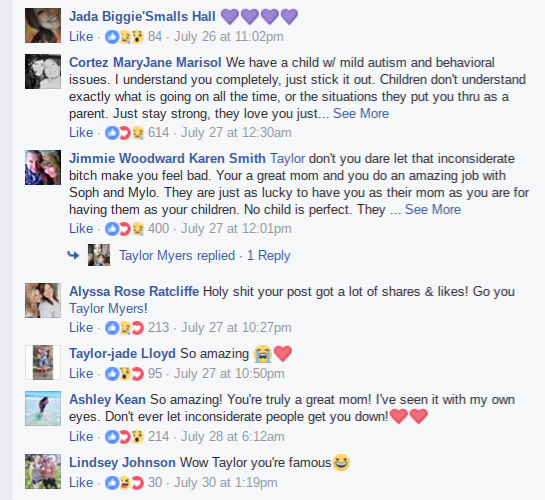Expand the '1 Reply' thread from Taylor Myers
Image resolution: width=545 pixels, height=500 pixels.
268,256
